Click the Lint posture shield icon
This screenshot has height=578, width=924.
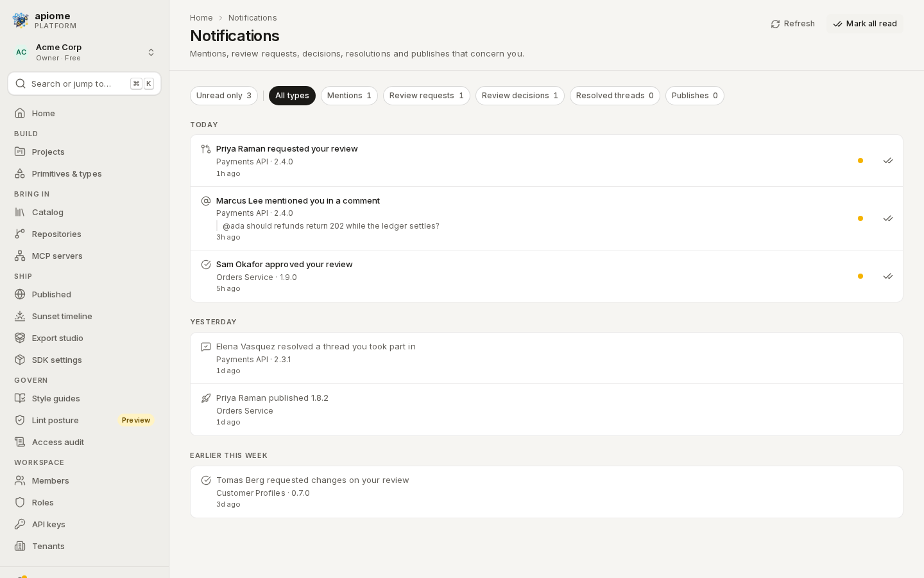pos(20,420)
